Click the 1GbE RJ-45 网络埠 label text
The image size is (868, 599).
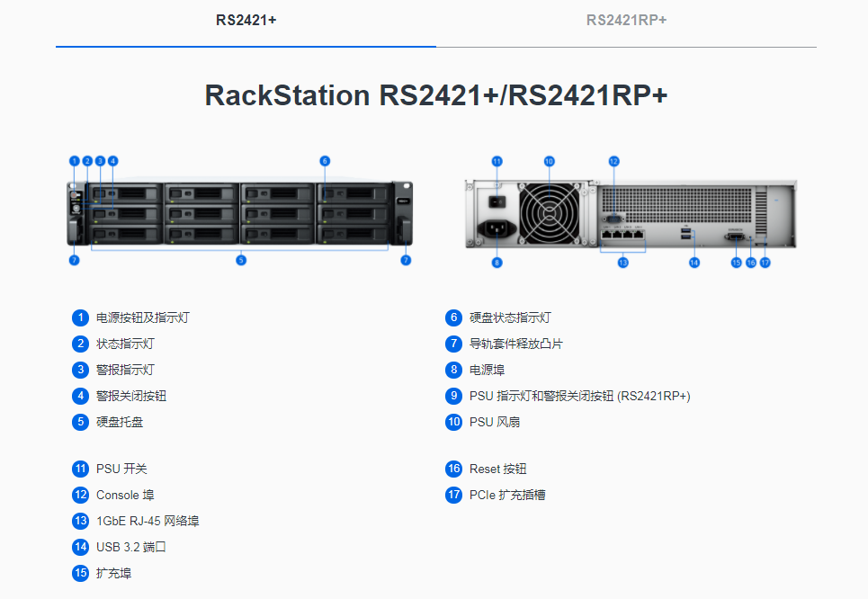[x=148, y=521]
